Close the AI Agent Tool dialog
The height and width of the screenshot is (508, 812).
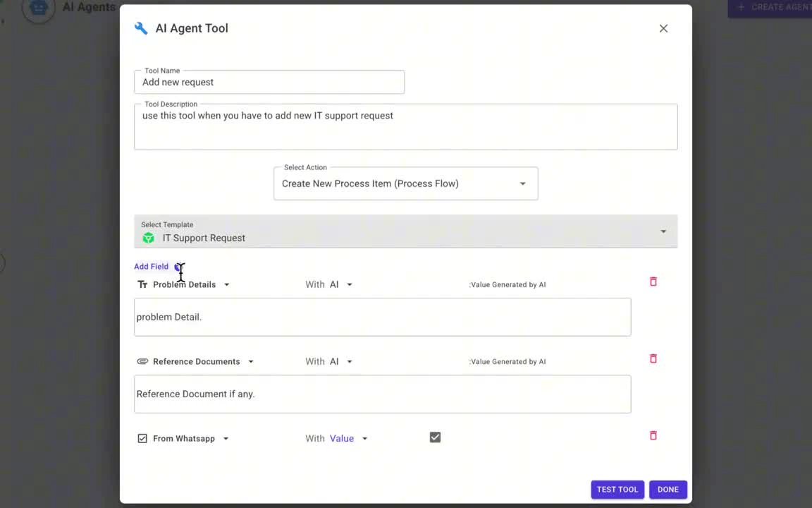663,28
